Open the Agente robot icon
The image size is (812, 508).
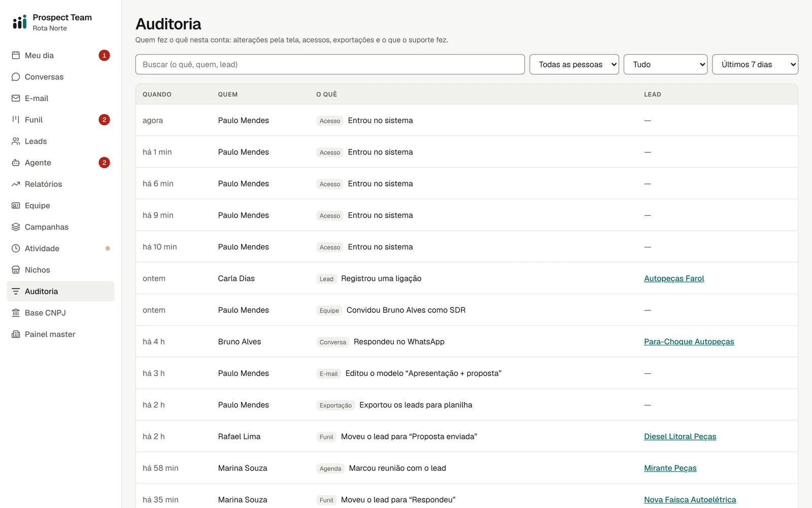[16, 163]
